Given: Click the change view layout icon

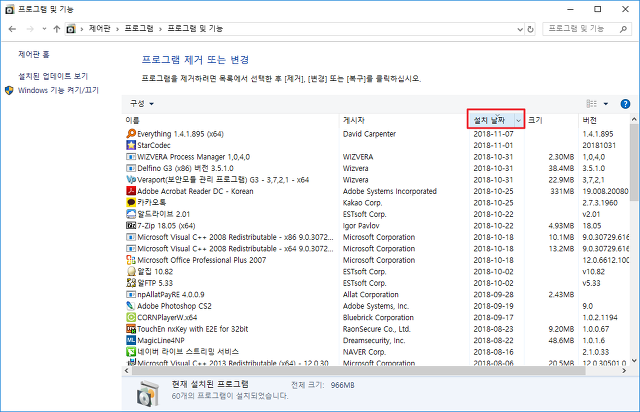Looking at the screenshot, I should 591,104.
